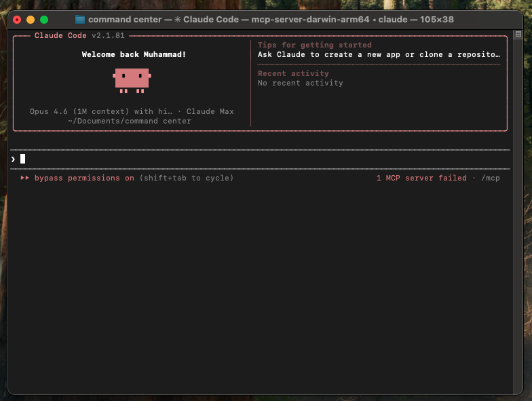Open the /mcp command link

tap(490, 178)
